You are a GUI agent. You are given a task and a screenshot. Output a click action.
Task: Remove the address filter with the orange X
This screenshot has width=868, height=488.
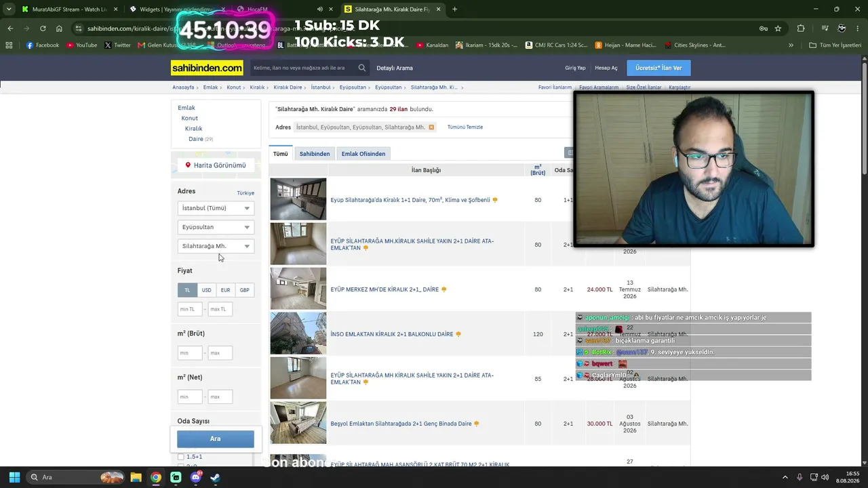(x=431, y=127)
